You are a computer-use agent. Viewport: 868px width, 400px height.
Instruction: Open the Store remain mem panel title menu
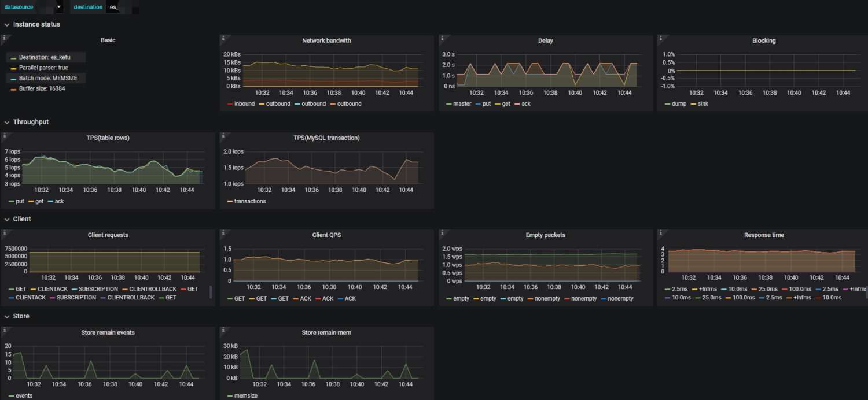tap(326, 332)
